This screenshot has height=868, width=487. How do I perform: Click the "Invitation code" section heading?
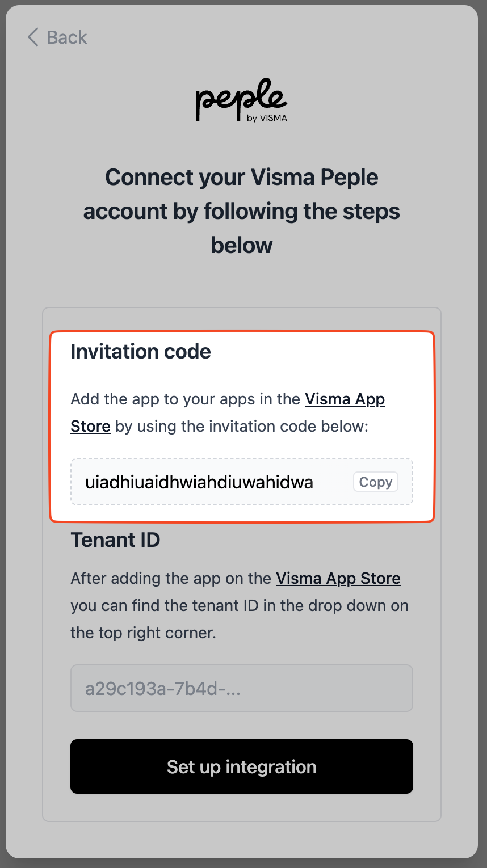point(141,352)
